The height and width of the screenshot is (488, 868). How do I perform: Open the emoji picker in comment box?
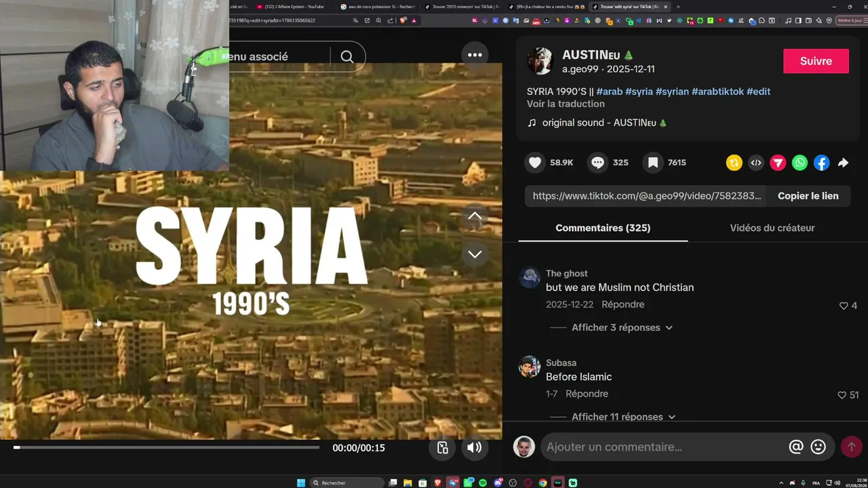pos(818,447)
